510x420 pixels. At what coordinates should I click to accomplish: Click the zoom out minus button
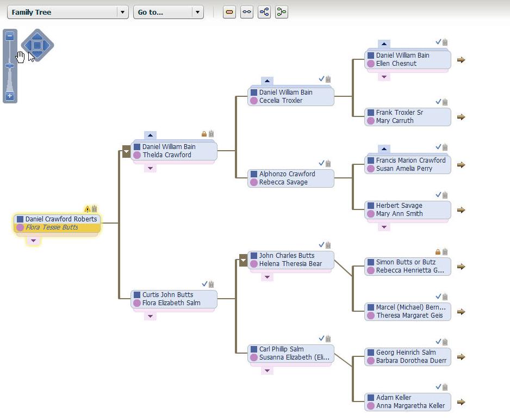click(x=10, y=36)
